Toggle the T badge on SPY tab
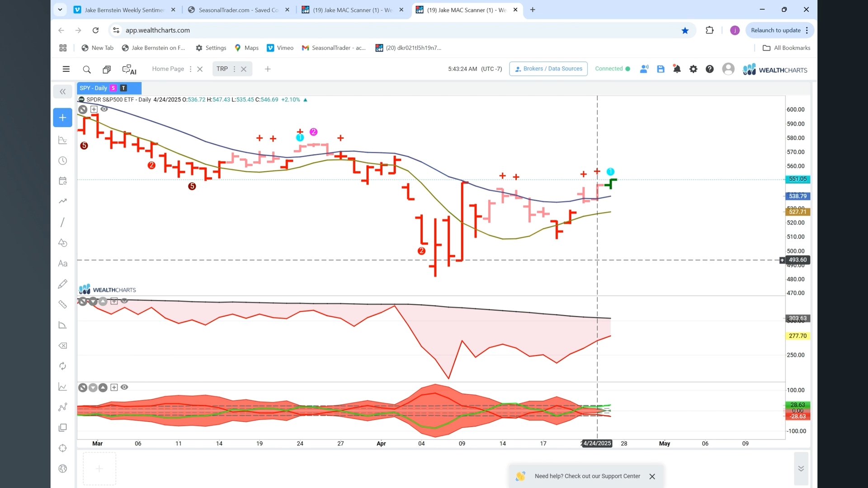The width and height of the screenshot is (868, 488). [x=123, y=88]
